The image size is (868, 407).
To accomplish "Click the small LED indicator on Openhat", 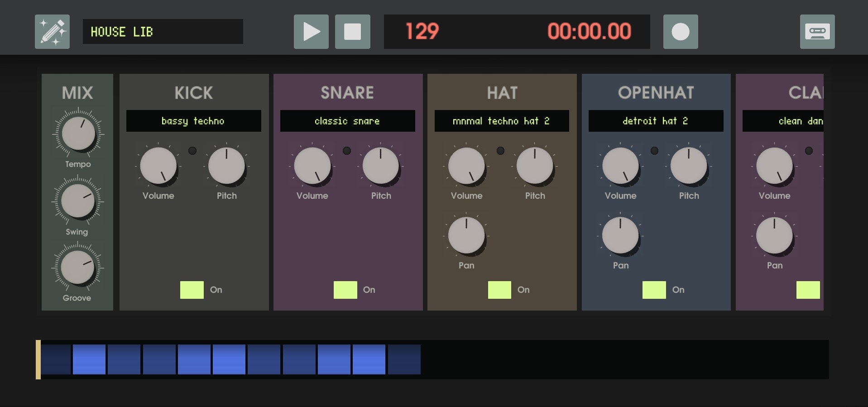I will [654, 151].
